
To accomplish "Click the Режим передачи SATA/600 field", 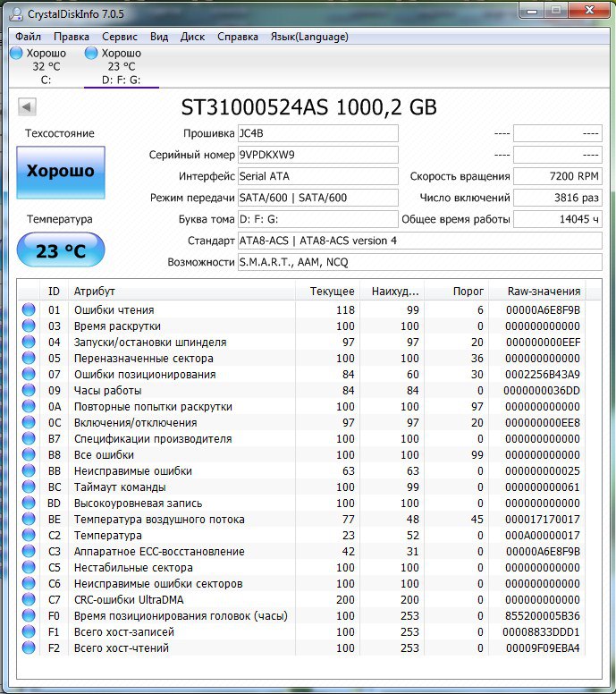I will click(317, 198).
